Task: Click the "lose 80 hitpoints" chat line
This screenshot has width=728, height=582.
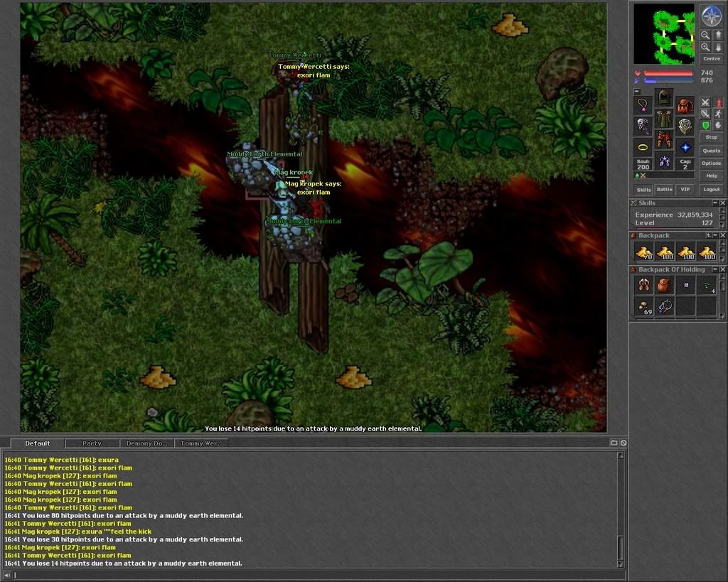Action: [x=124, y=516]
